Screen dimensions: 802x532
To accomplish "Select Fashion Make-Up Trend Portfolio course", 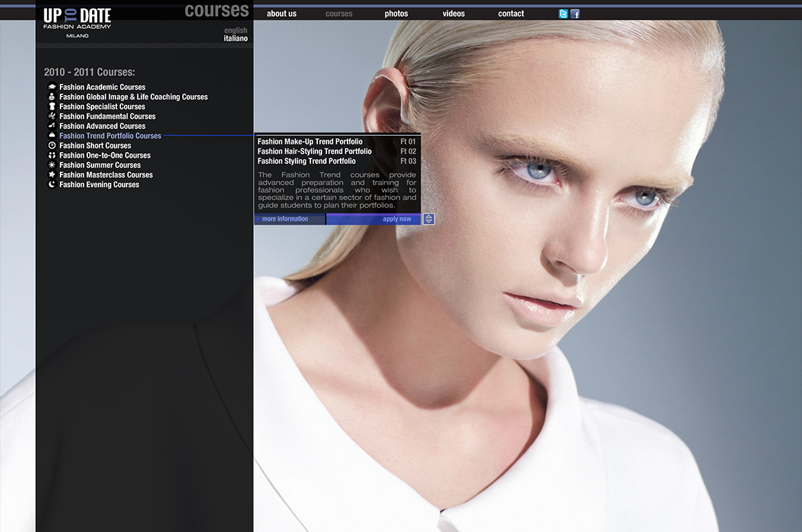I will (310, 141).
